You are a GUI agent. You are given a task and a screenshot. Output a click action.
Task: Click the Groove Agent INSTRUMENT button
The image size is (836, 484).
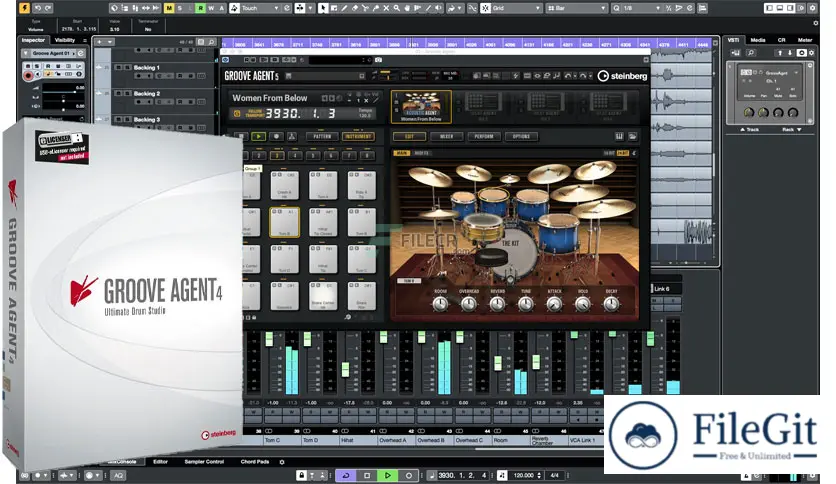358,136
